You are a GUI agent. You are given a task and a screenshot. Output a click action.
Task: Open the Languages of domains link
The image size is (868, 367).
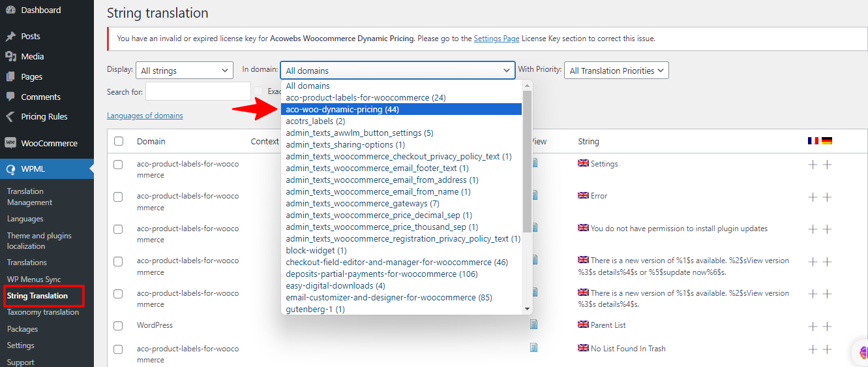click(x=145, y=116)
